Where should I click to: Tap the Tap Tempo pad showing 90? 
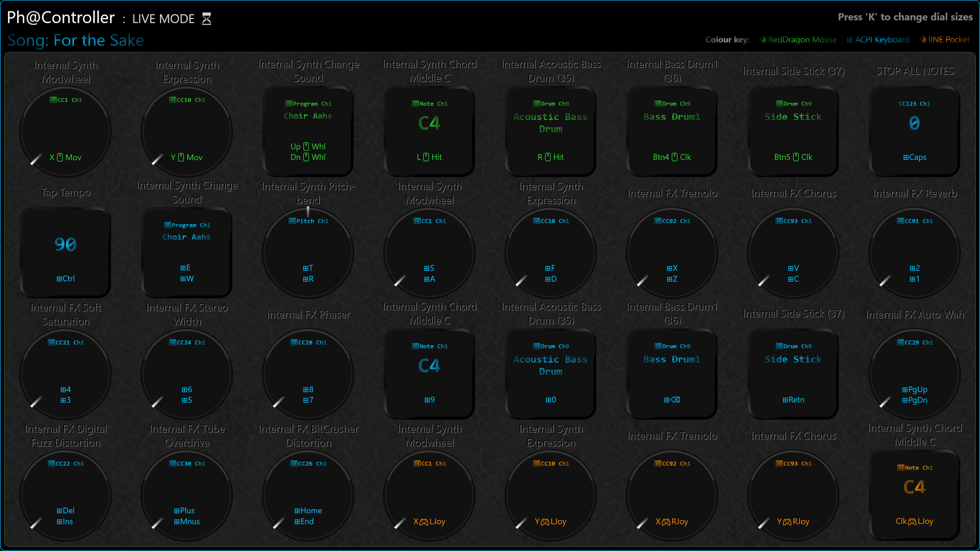tap(65, 253)
